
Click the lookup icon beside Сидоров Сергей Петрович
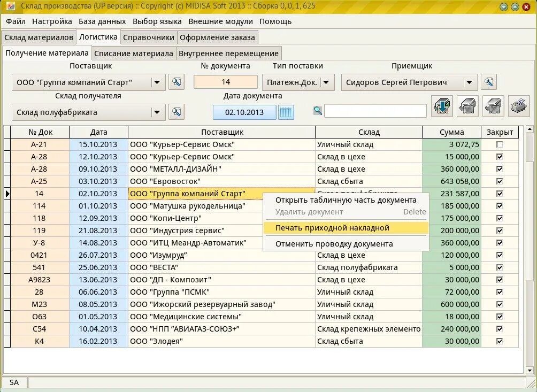point(489,82)
